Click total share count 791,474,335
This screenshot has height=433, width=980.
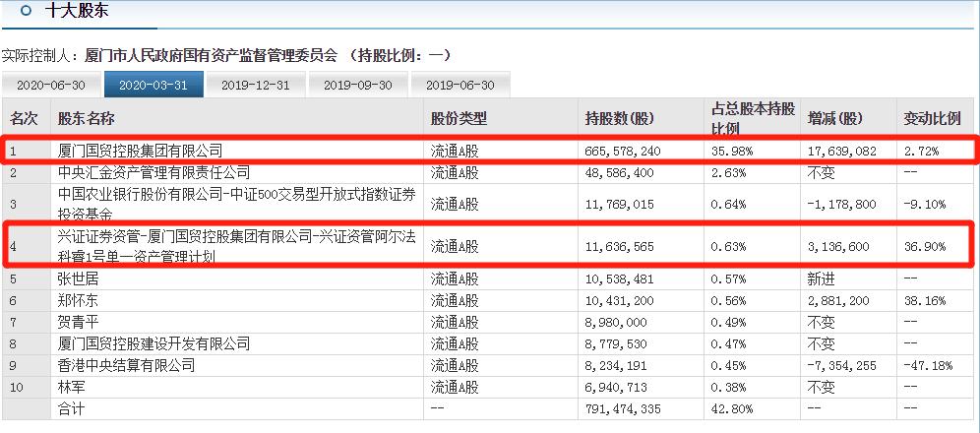click(623, 410)
